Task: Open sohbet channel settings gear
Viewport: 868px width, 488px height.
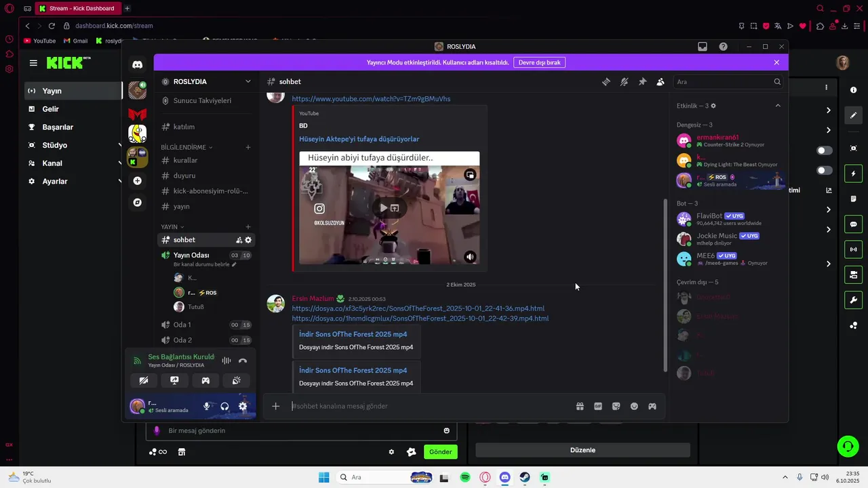Action: tap(248, 240)
